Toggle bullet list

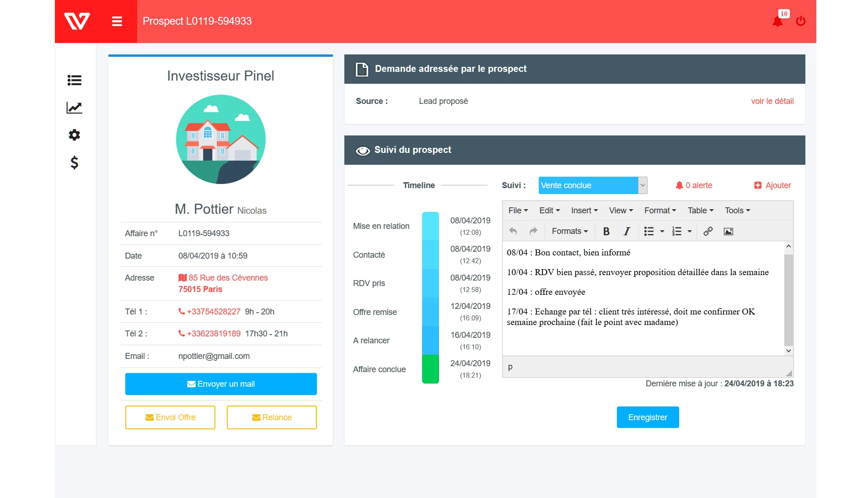click(x=648, y=231)
